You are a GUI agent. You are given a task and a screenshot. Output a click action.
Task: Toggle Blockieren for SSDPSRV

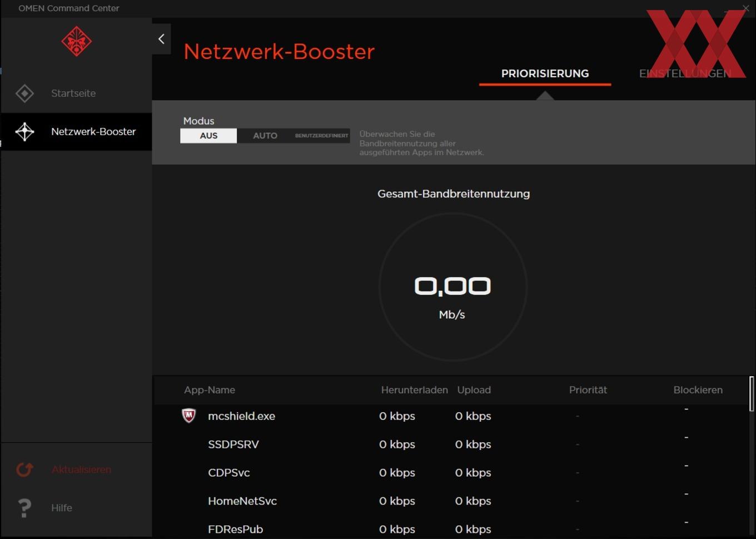[x=687, y=438]
